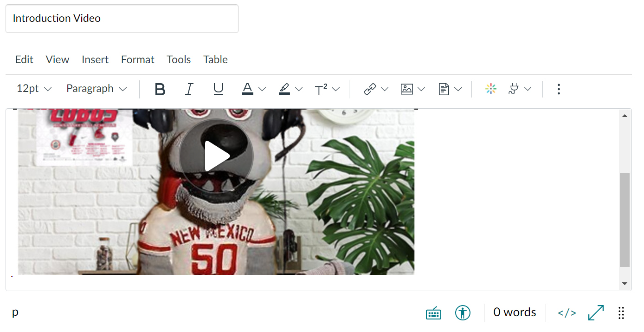Viewport: 644px width, 332px height.
Task: Expand text color options arrow
Action: pos(262,89)
